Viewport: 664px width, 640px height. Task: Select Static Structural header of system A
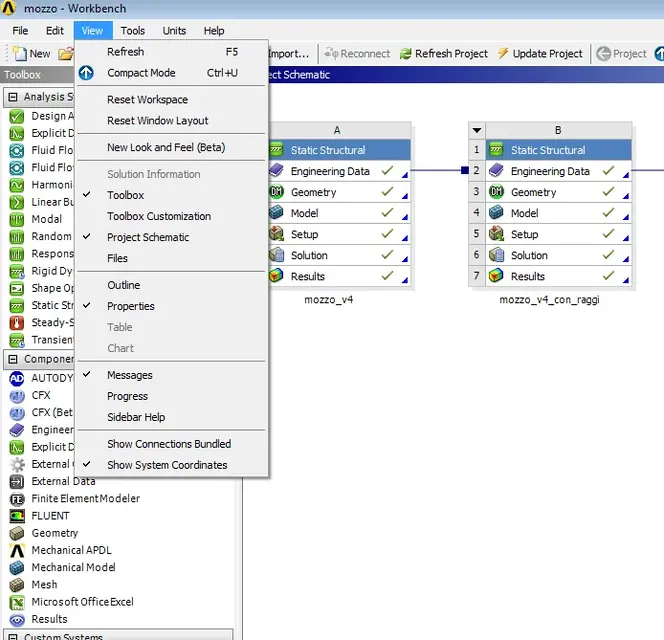coord(340,150)
